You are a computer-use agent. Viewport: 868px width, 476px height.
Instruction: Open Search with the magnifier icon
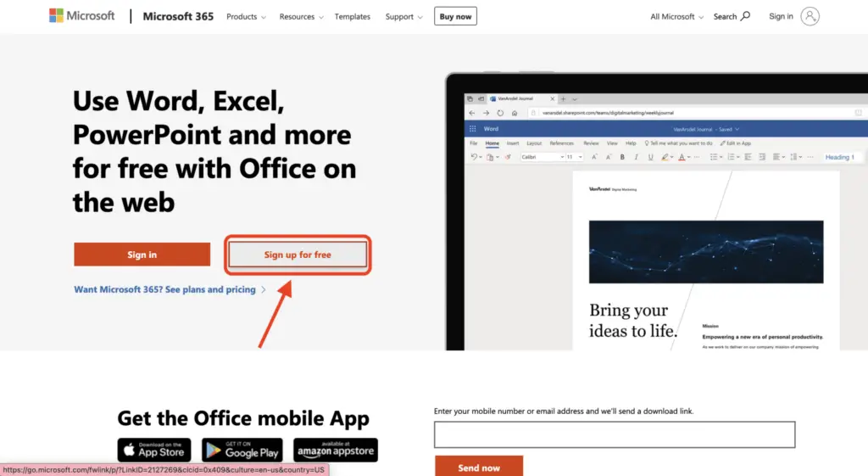[732, 17]
